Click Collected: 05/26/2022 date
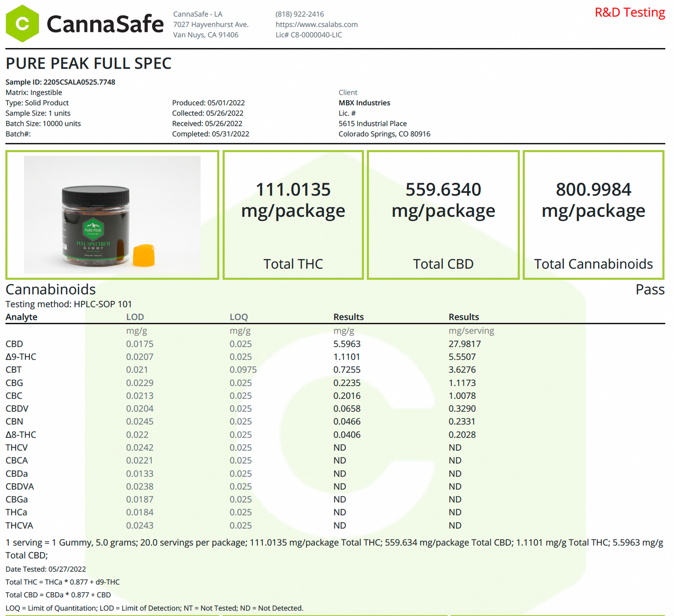The width and height of the screenshot is (674, 616). [x=208, y=113]
